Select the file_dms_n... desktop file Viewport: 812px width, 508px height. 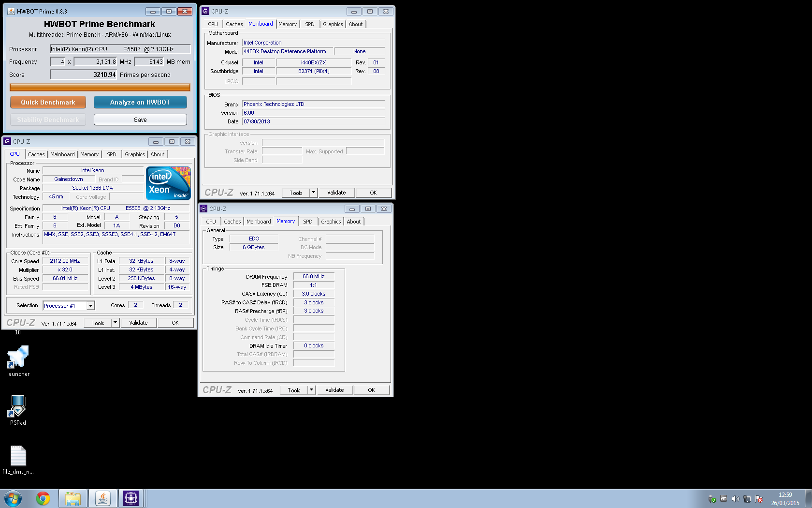click(x=18, y=460)
